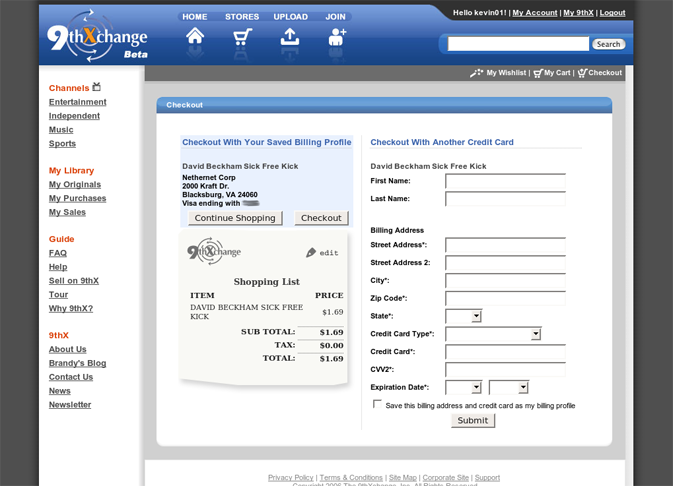Open the Newsletter link

tap(70, 404)
